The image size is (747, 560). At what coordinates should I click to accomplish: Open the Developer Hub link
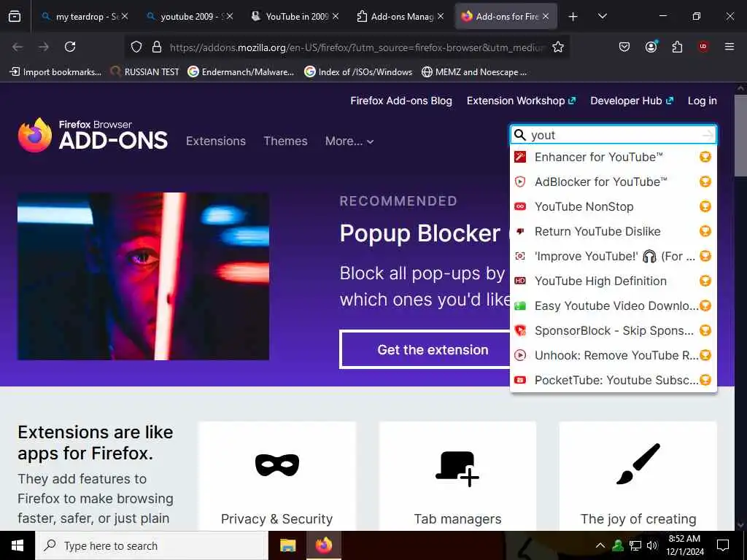[x=632, y=101]
